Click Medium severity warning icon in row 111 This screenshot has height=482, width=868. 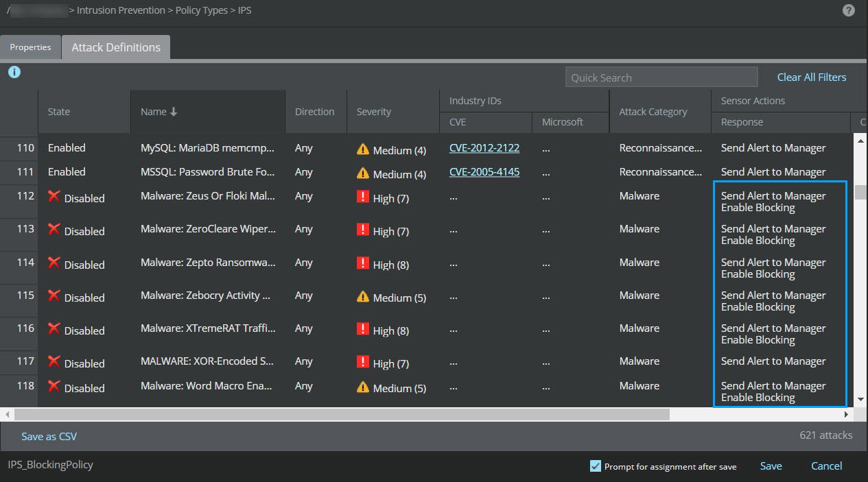click(x=363, y=173)
